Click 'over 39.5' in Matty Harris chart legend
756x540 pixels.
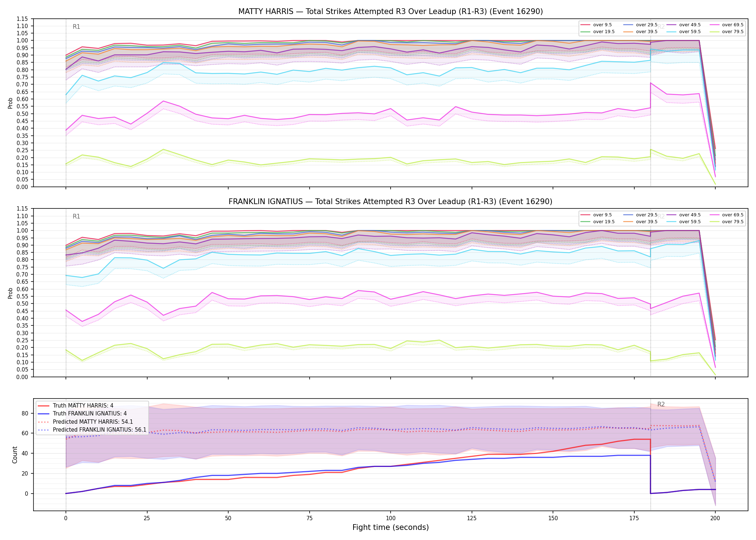640,32
